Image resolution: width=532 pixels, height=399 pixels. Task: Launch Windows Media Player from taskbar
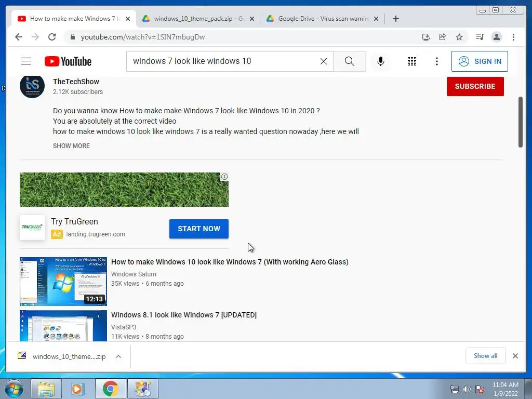point(78,389)
